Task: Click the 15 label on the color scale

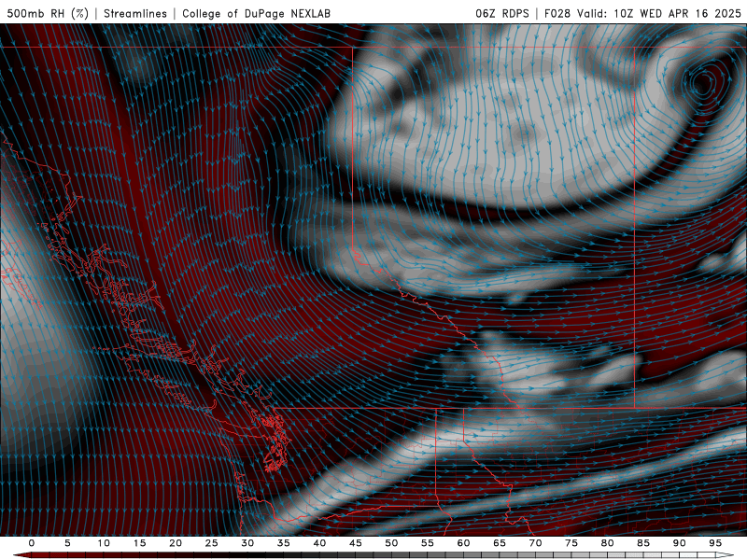Action: [x=139, y=543]
